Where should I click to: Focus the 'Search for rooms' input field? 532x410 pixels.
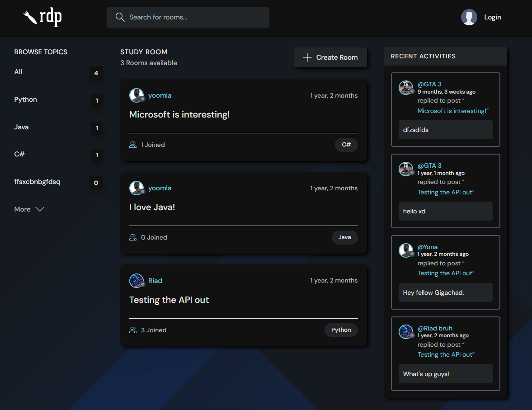pos(194,17)
